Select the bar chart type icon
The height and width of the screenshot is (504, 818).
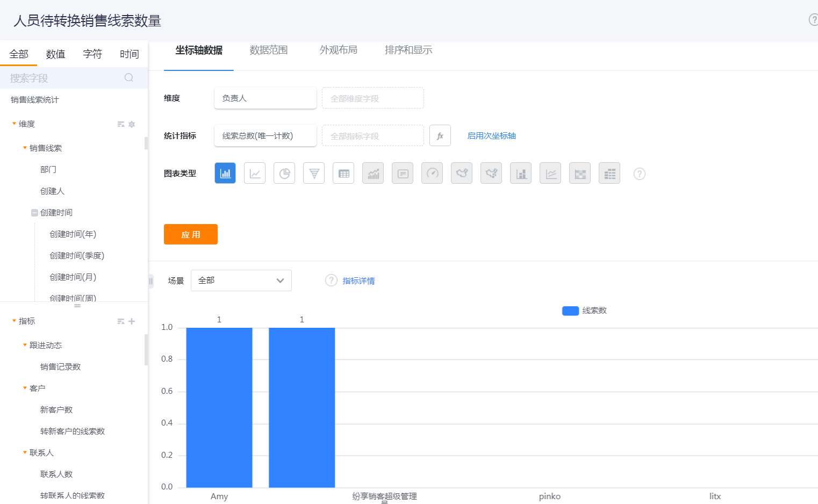(x=225, y=173)
